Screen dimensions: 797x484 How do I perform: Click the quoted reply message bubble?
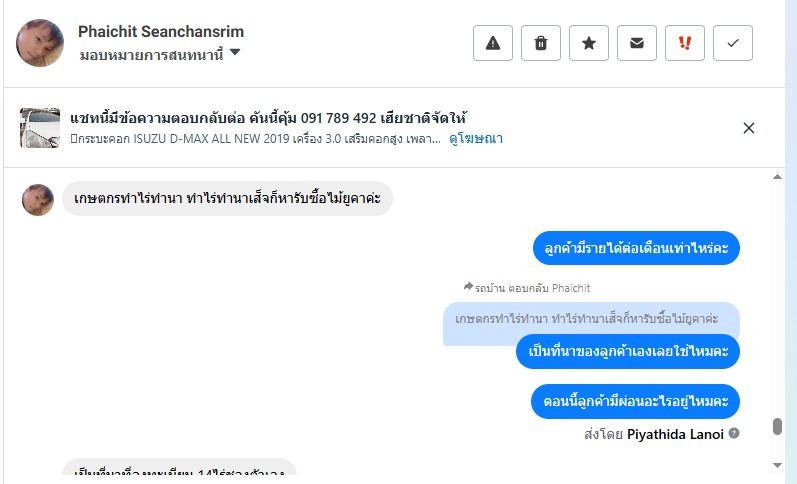pyautogui.click(x=590, y=319)
